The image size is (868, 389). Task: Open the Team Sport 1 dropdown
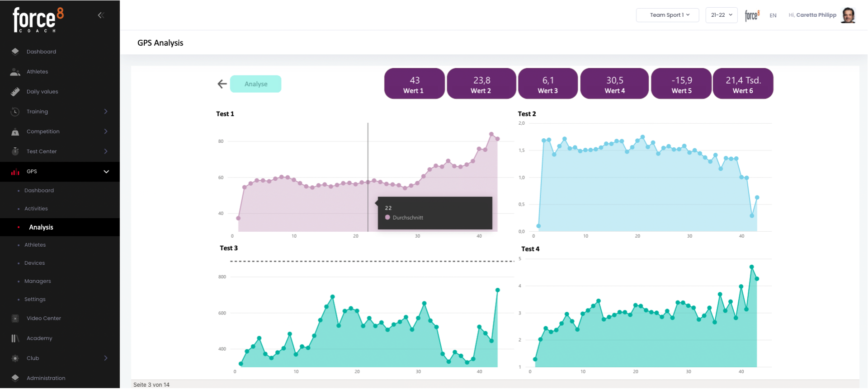[668, 15]
